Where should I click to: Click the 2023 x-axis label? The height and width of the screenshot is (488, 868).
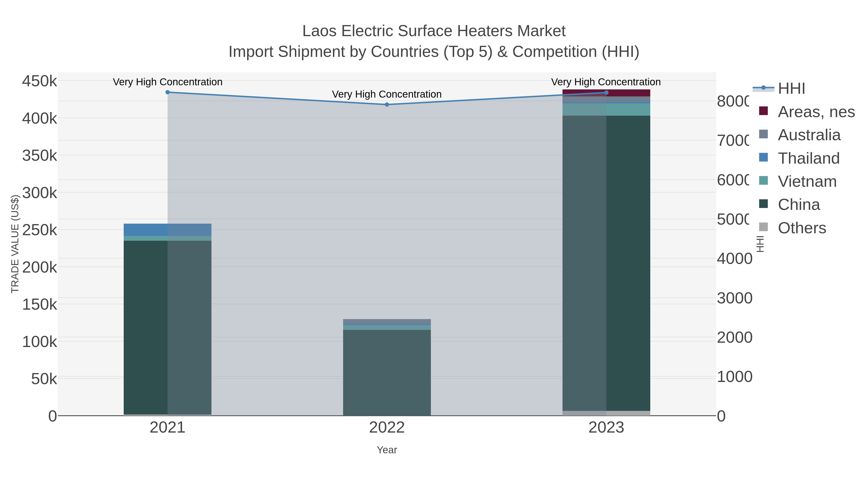pyautogui.click(x=606, y=428)
